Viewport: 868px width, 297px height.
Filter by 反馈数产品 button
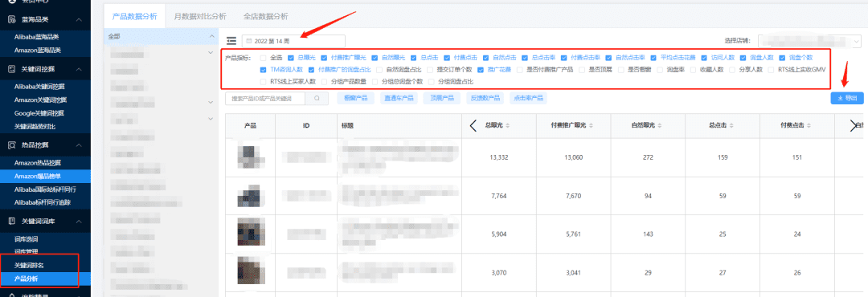point(485,98)
